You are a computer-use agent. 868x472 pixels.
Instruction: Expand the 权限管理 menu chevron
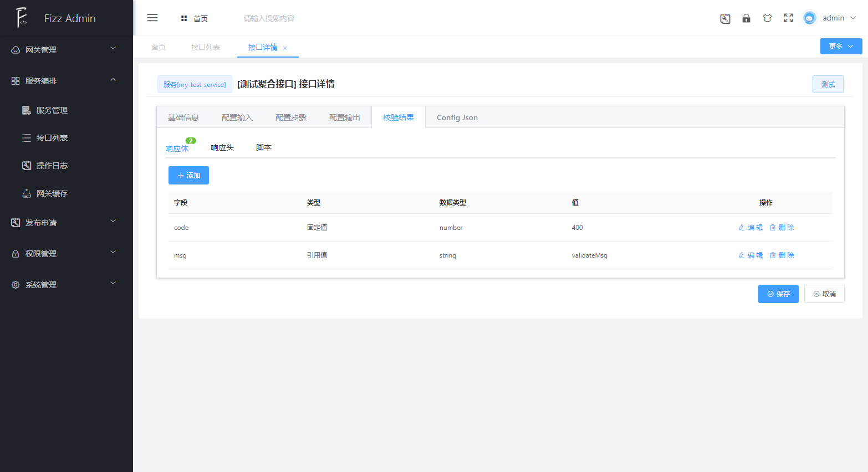click(113, 252)
